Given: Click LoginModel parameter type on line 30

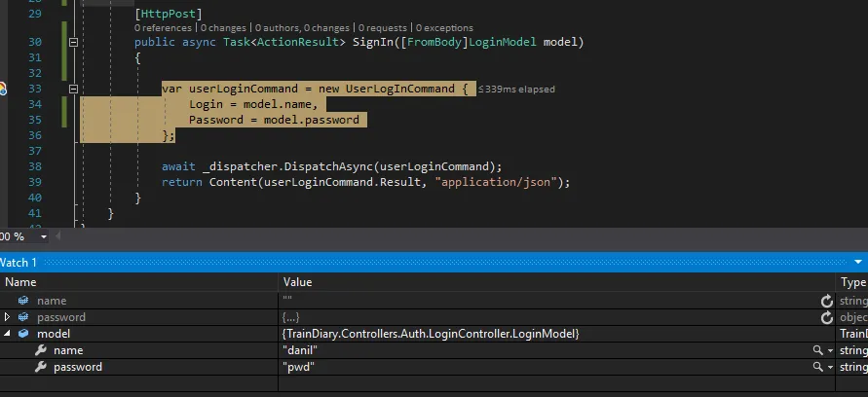Looking at the screenshot, I should (502, 42).
